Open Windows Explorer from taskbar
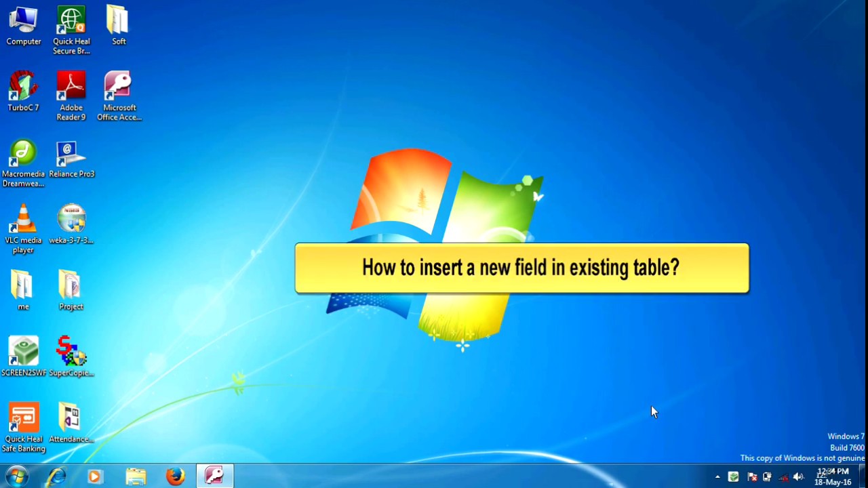Image resolution: width=868 pixels, height=488 pixels. [x=136, y=476]
